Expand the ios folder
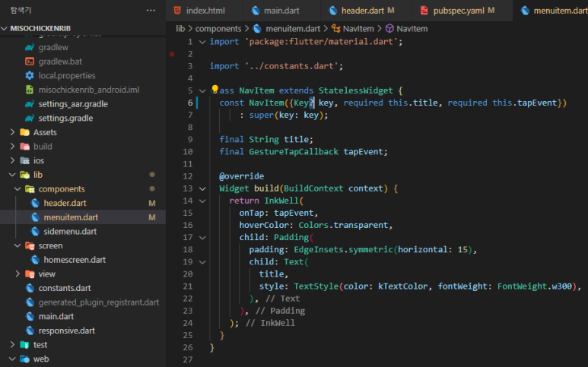This screenshot has height=367, width=588. (x=12, y=160)
